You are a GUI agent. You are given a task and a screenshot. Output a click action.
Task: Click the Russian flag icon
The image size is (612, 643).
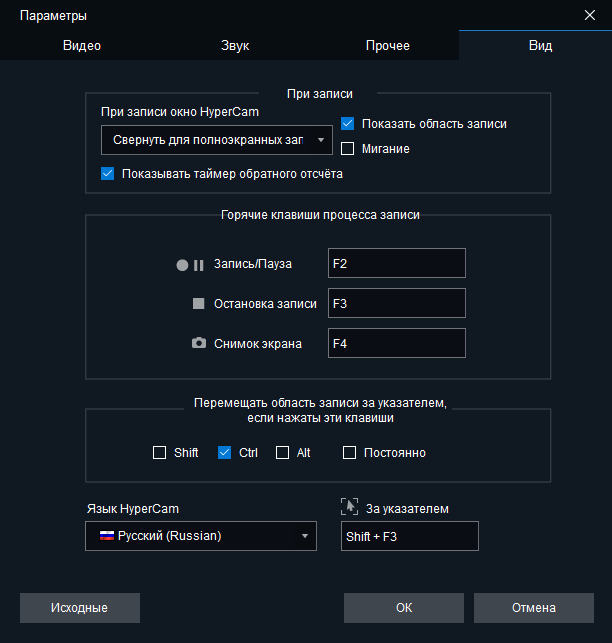[106, 536]
